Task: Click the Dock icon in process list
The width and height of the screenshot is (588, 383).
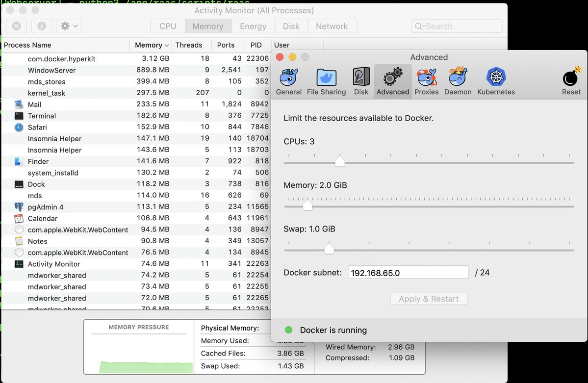Action: [x=19, y=184]
